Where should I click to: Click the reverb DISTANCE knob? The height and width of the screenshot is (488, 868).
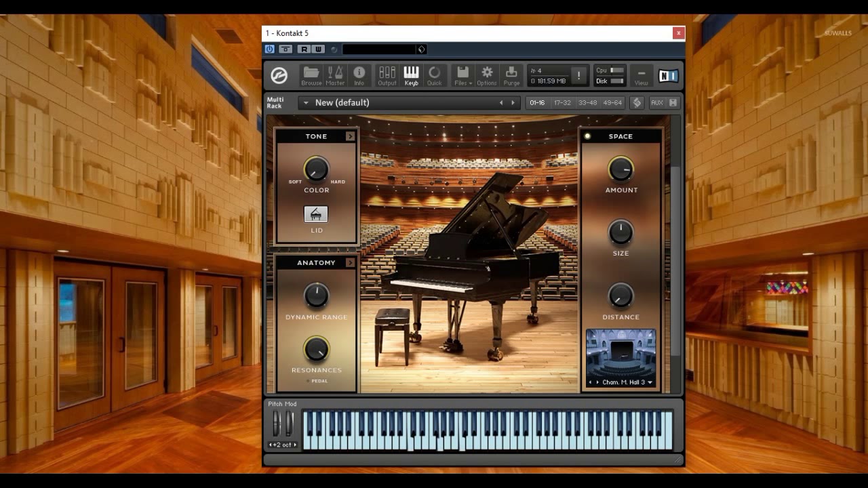[x=620, y=296]
